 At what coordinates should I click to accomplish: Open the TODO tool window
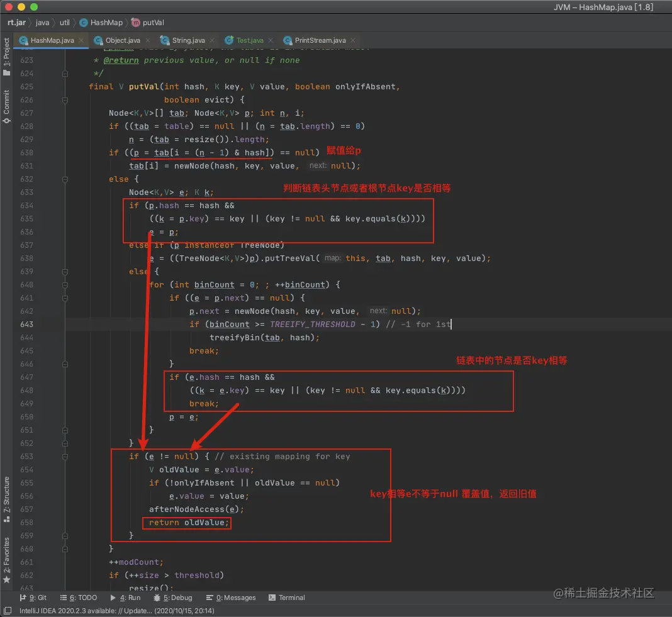coord(79,598)
